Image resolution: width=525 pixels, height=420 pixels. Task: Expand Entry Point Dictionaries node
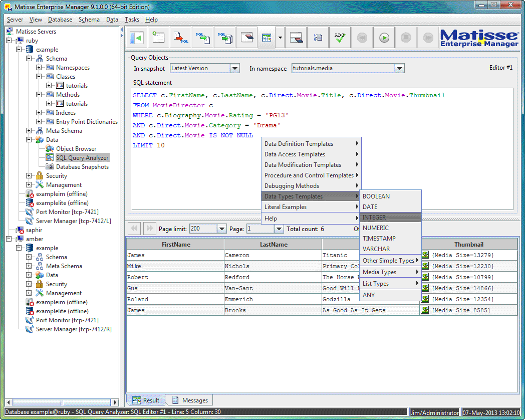[x=39, y=122]
